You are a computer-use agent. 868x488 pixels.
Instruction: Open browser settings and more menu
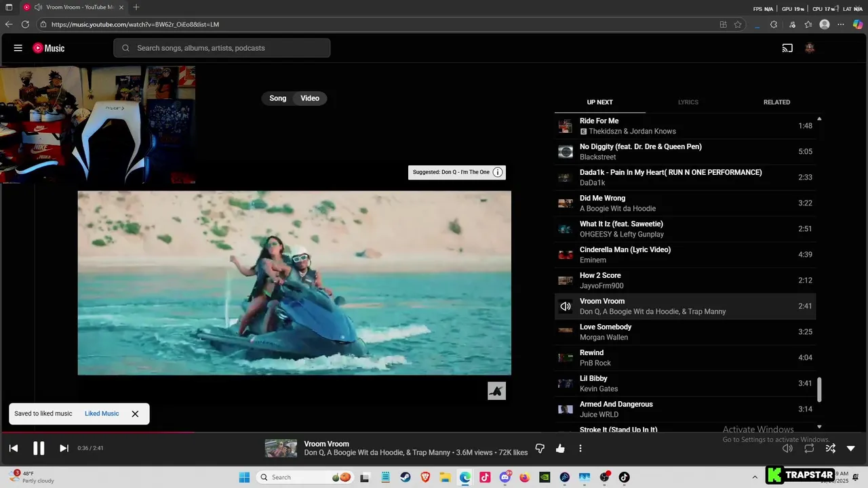coord(841,24)
